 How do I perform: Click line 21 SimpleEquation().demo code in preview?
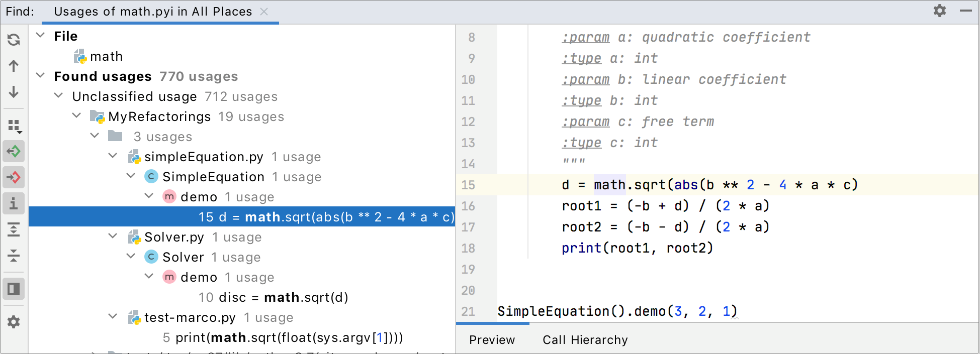click(x=616, y=311)
